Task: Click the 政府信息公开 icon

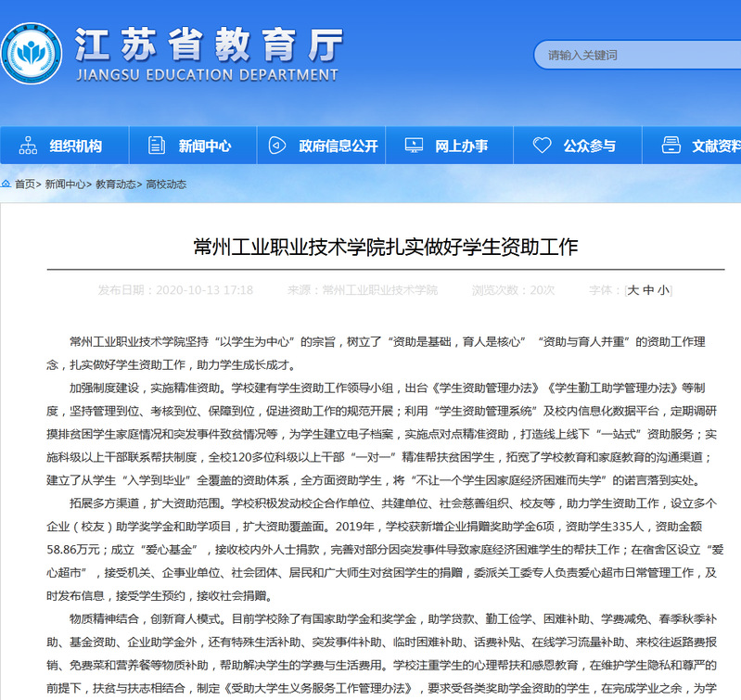Action: pyautogui.click(x=277, y=146)
